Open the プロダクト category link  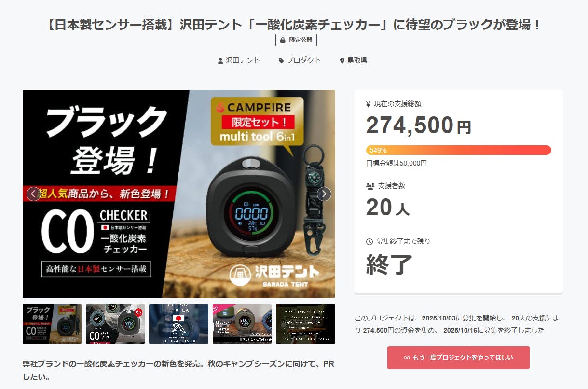[x=303, y=60]
